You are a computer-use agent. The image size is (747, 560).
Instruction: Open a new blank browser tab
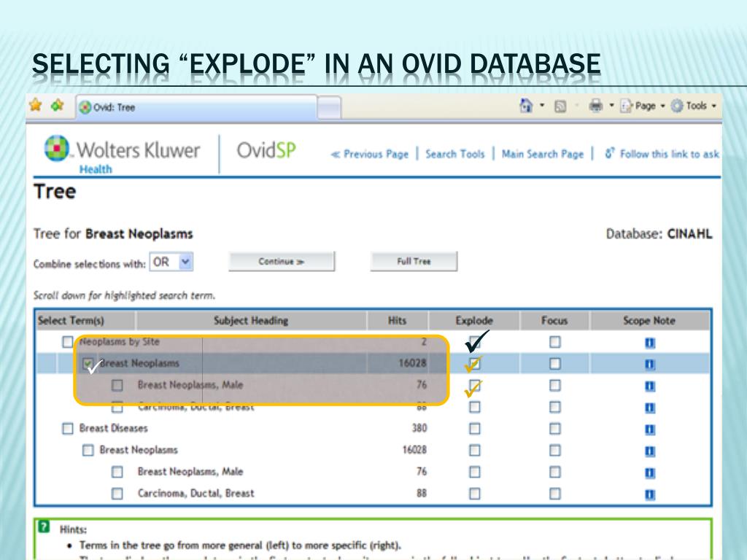point(329,108)
